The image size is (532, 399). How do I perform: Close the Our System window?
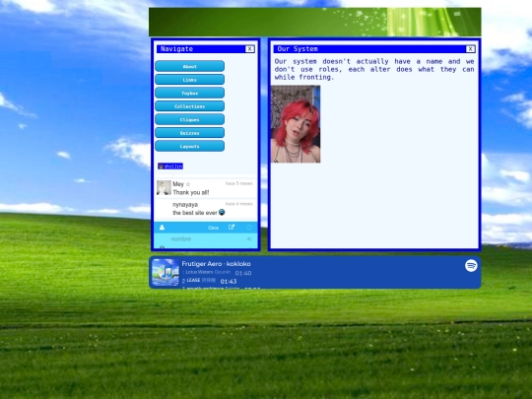click(470, 49)
